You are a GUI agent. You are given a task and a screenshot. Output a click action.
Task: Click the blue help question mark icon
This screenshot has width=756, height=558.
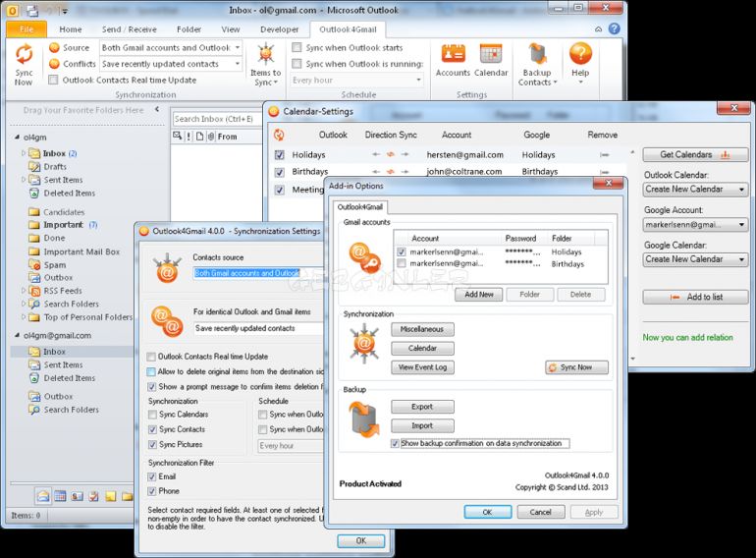[614, 28]
